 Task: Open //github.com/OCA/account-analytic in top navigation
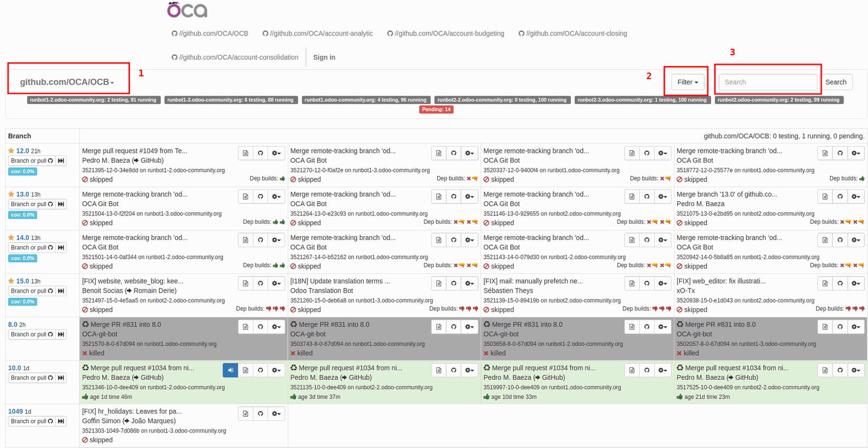pyautogui.click(x=317, y=33)
